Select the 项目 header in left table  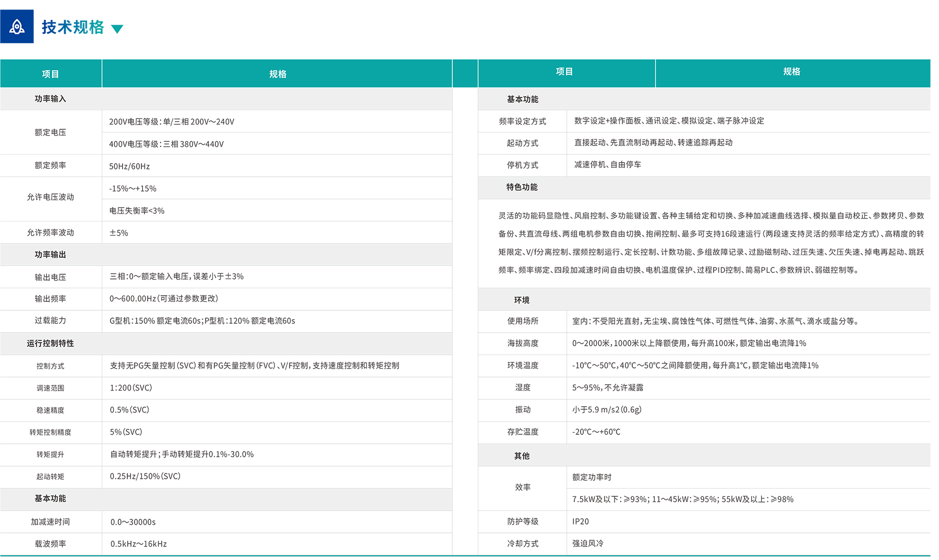(51, 74)
